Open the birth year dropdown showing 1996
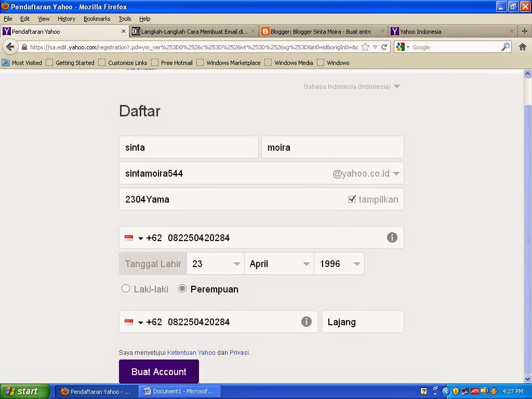Viewport: 532px width, 399px height. [339, 263]
